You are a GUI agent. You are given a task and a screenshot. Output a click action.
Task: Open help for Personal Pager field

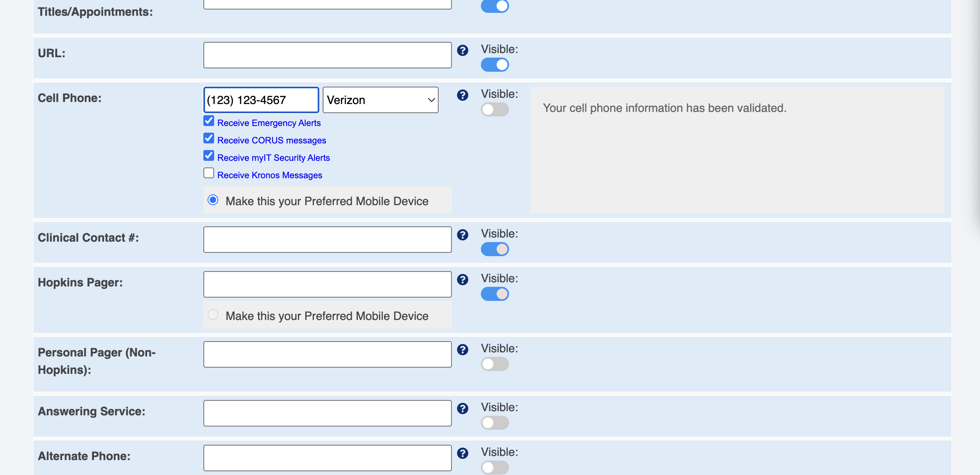(462, 350)
